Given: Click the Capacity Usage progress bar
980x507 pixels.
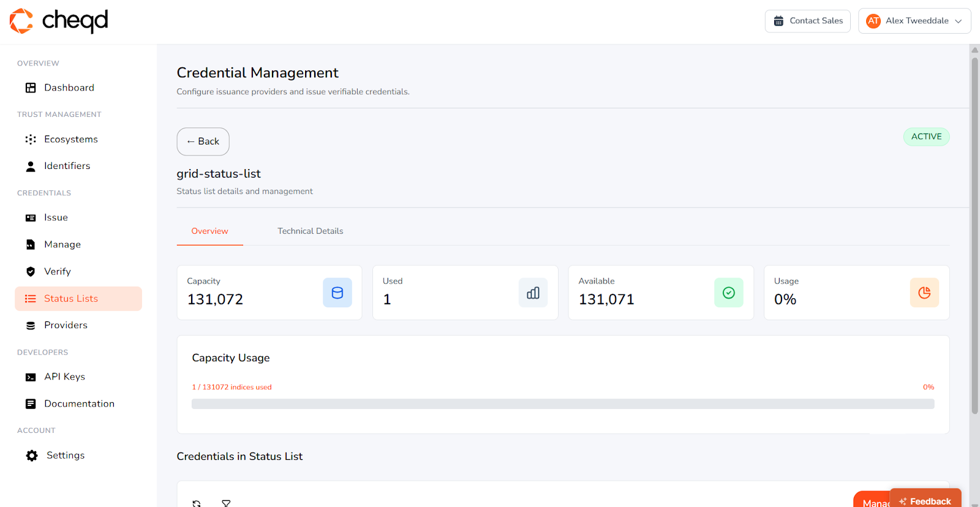Looking at the screenshot, I should pyautogui.click(x=562, y=404).
